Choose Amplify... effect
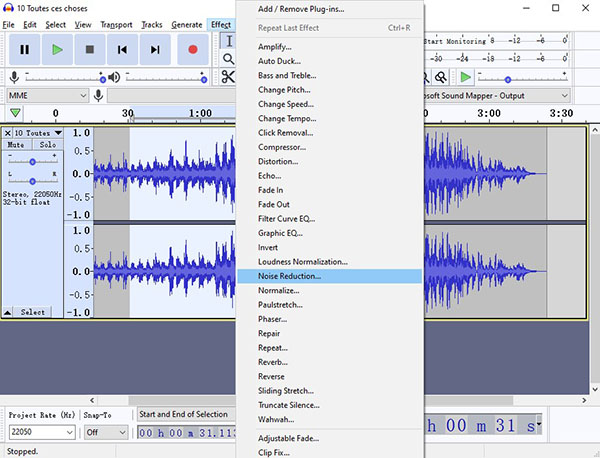 [329, 47]
